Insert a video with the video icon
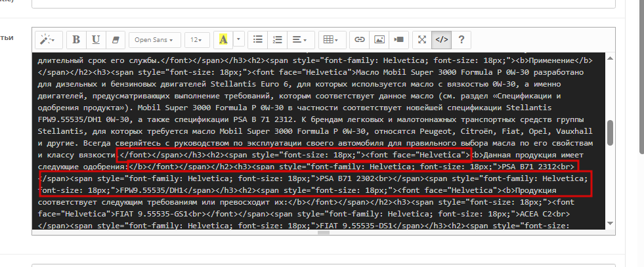The image size is (644, 267). (x=398, y=40)
